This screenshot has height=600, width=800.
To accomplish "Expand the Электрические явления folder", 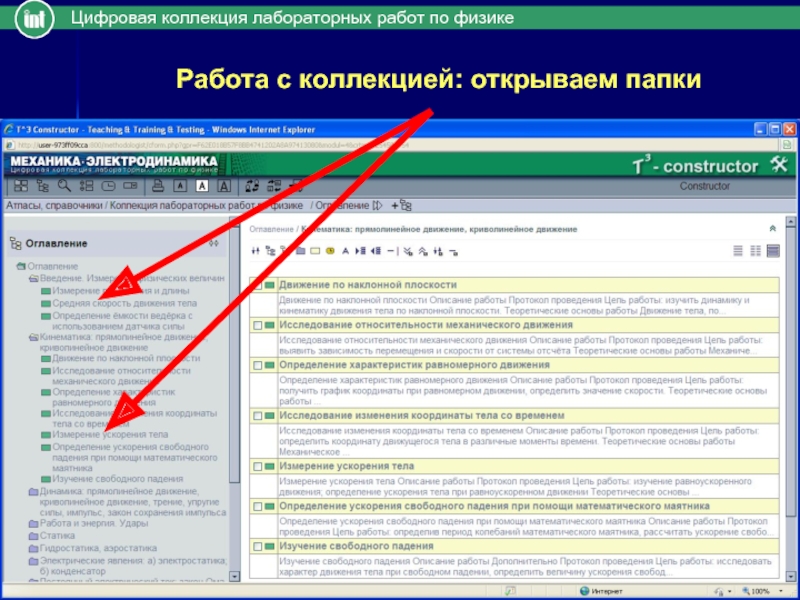I will coord(33,561).
